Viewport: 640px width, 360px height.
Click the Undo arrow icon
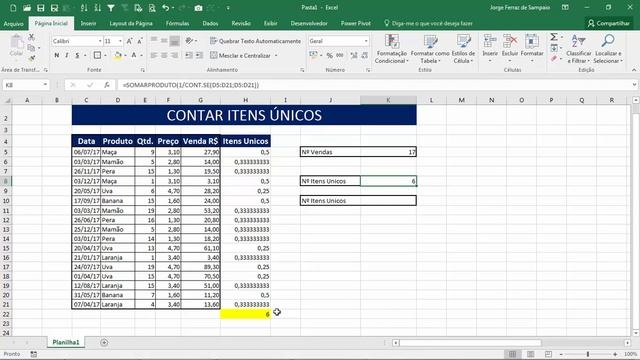pos(165,8)
